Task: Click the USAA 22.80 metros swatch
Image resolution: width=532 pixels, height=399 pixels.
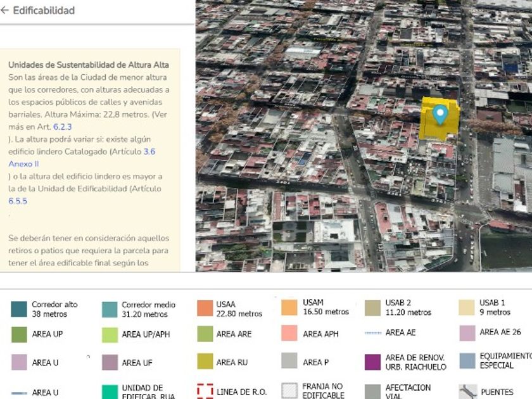Action: 205,308
